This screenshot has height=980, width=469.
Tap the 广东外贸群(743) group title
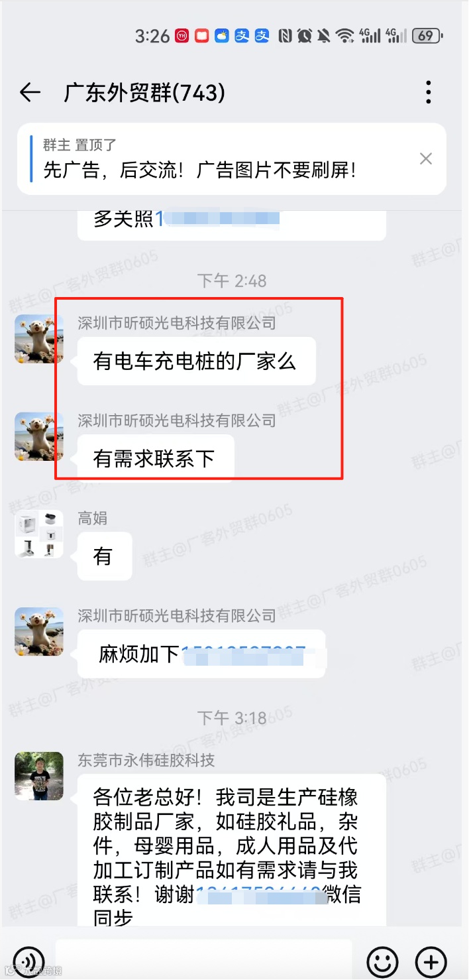(144, 93)
